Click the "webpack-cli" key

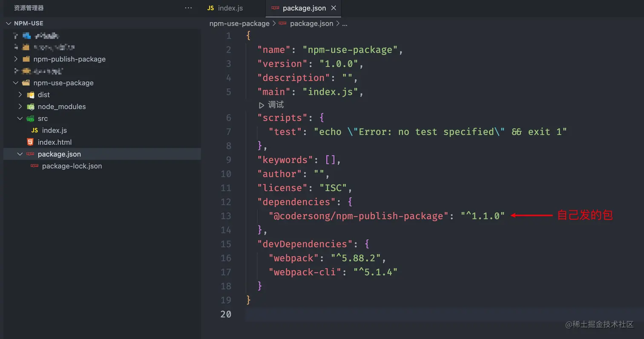pyautogui.click(x=305, y=272)
